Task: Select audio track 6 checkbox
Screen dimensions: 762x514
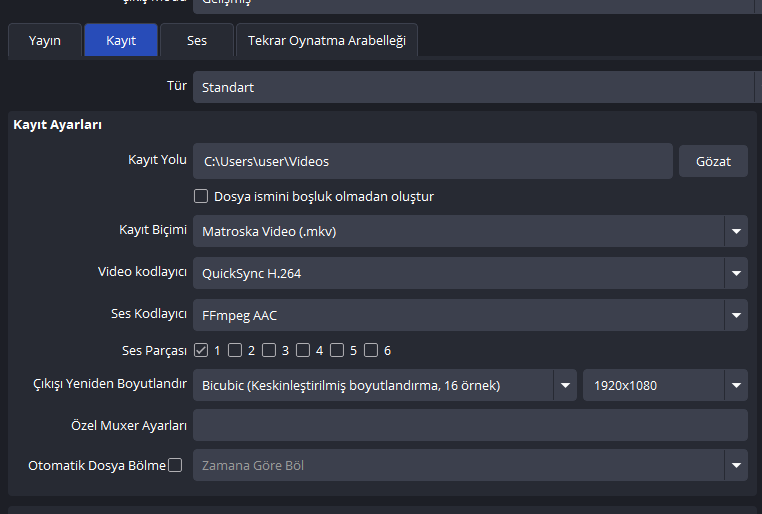Action: [x=371, y=350]
